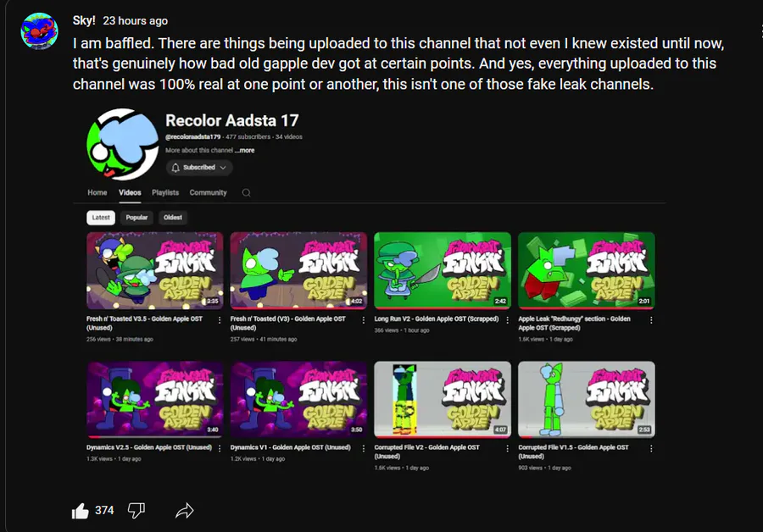Switch to the Playlists tab
Screen dimensions: 763x532
pyautogui.click(x=165, y=192)
